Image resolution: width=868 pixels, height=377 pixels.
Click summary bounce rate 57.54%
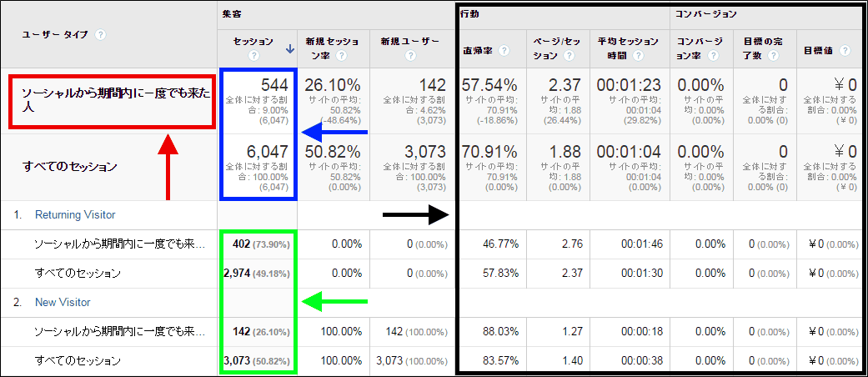[489, 85]
